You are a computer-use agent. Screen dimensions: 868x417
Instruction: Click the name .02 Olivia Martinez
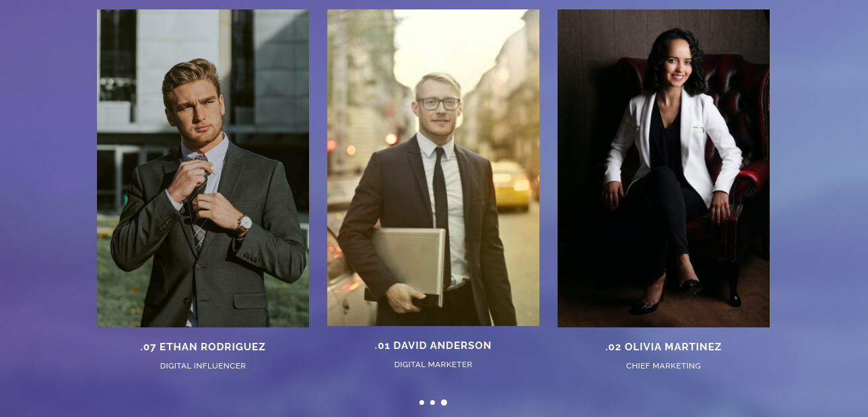(x=663, y=347)
